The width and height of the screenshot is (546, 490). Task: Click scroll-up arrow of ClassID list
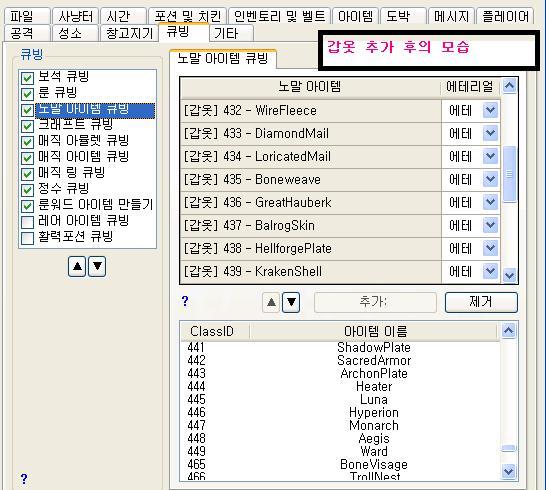pos(508,330)
